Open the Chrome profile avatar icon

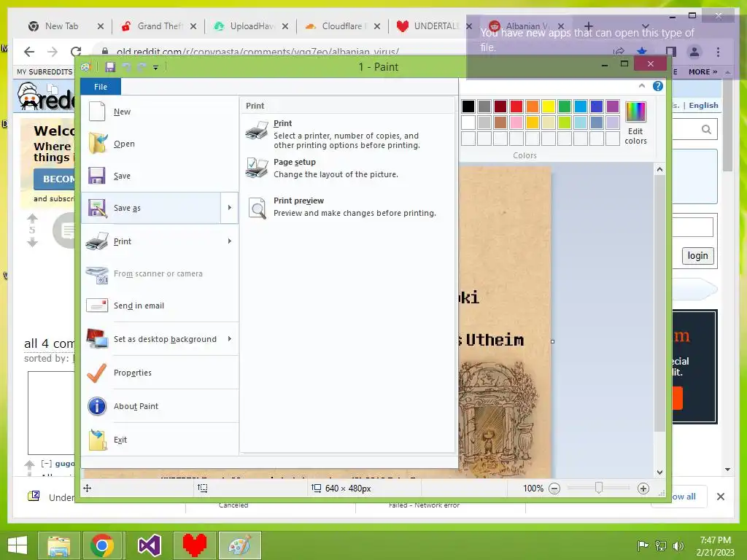tap(694, 52)
